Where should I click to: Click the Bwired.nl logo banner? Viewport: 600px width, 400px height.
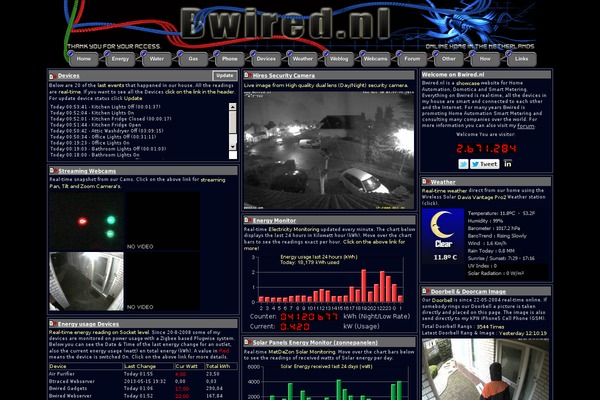[285, 24]
